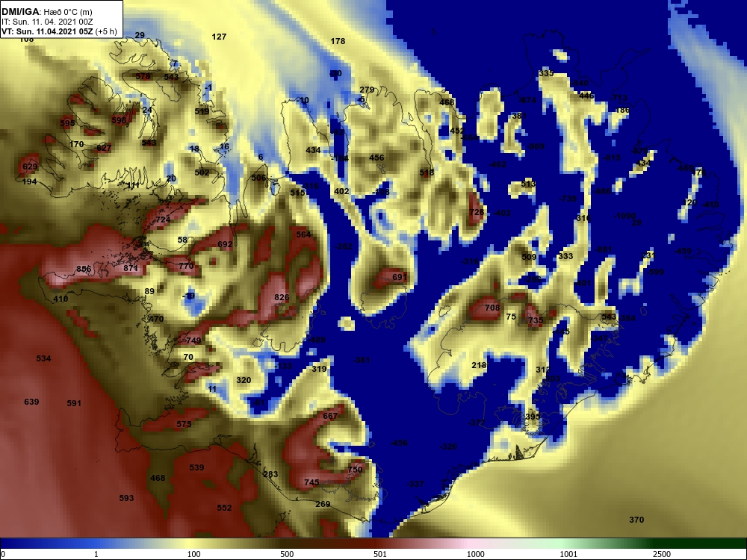This screenshot has width=747, height=560.
Task: Click the map value 320
Action: pyautogui.click(x=244, y=380)
